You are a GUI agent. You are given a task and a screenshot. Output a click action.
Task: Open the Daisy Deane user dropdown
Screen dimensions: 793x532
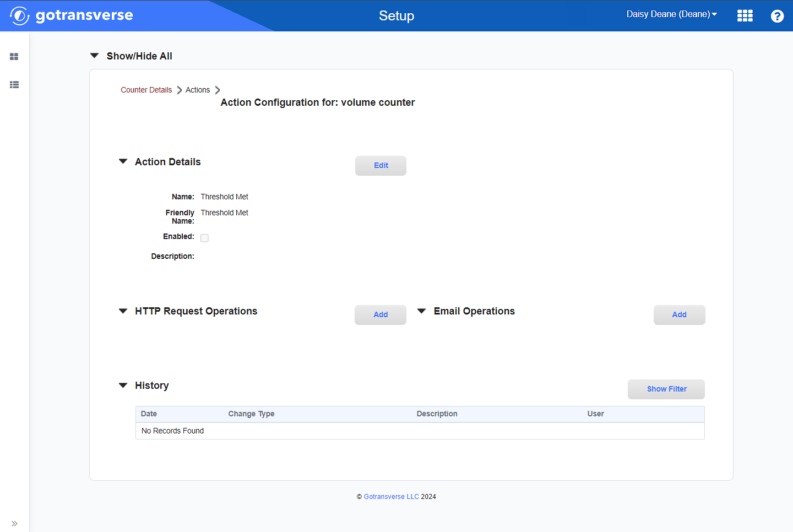pos(671,14)
